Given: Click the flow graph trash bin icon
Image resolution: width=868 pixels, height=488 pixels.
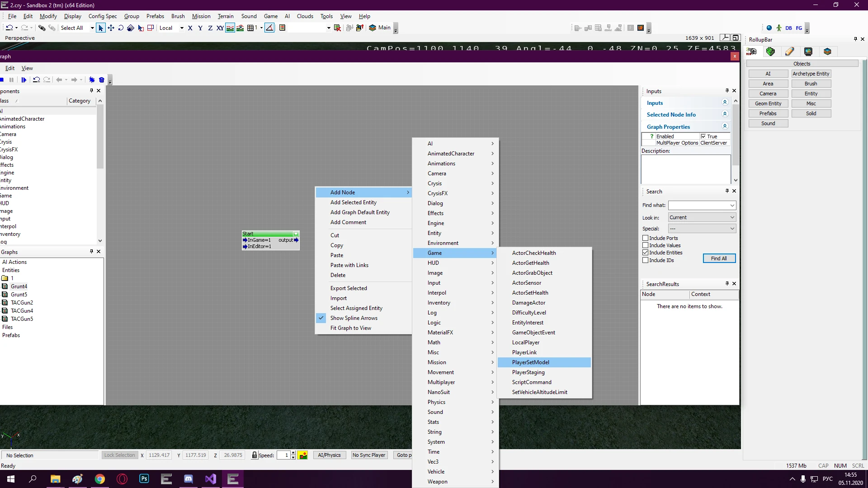Looking at the screenshot, I should (x=102, y=80).
